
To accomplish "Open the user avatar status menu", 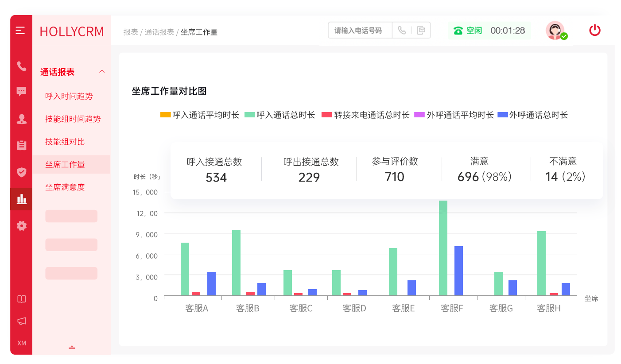I will (555, 31).
